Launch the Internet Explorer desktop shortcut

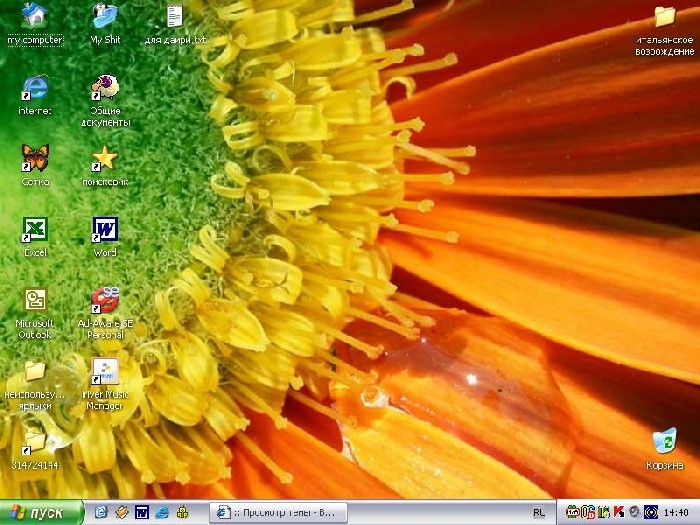click(35, 88)
